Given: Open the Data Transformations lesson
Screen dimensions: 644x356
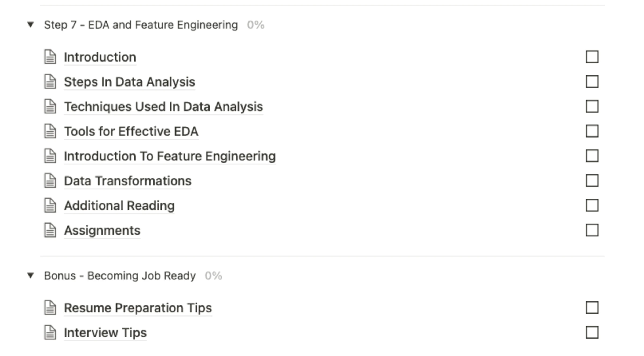Looking at the screenshot, I should pyautogui.click(x=127, y=181).
